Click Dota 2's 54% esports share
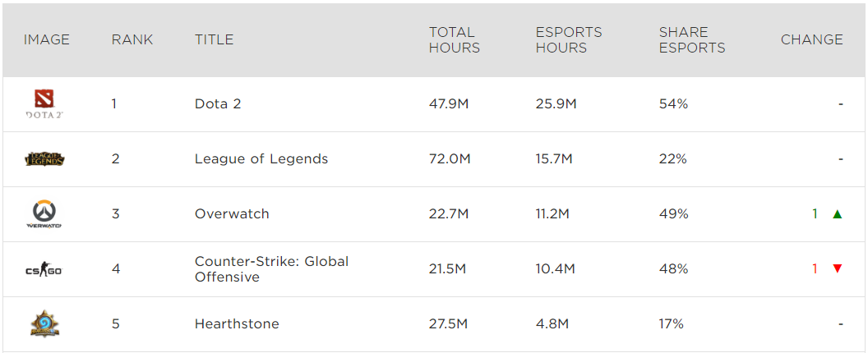The height and width of the screenshot is (353, 868). (x=673, y=104)
